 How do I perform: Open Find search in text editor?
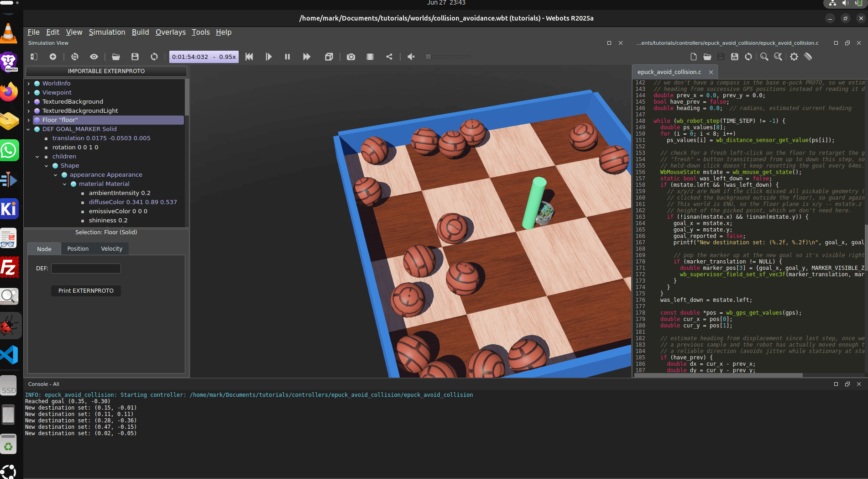pyautogui.click(x=764, y=57)
